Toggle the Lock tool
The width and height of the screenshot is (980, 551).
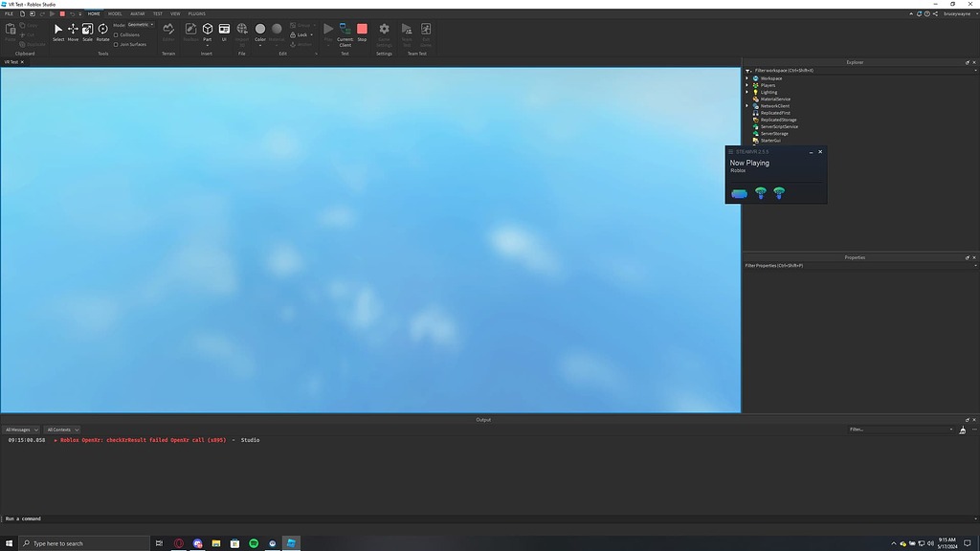[300, 34]
